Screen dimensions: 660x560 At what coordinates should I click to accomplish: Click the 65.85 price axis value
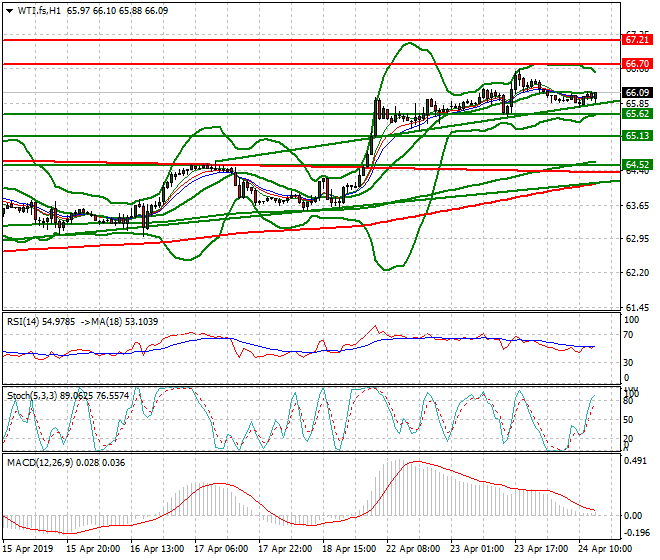(x=637, y=104)
